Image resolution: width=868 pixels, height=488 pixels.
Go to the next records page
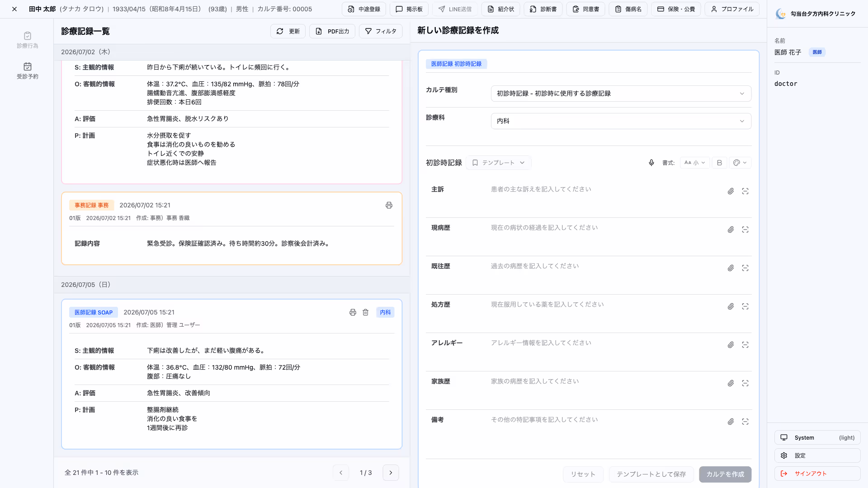click(x=391, y=473)
